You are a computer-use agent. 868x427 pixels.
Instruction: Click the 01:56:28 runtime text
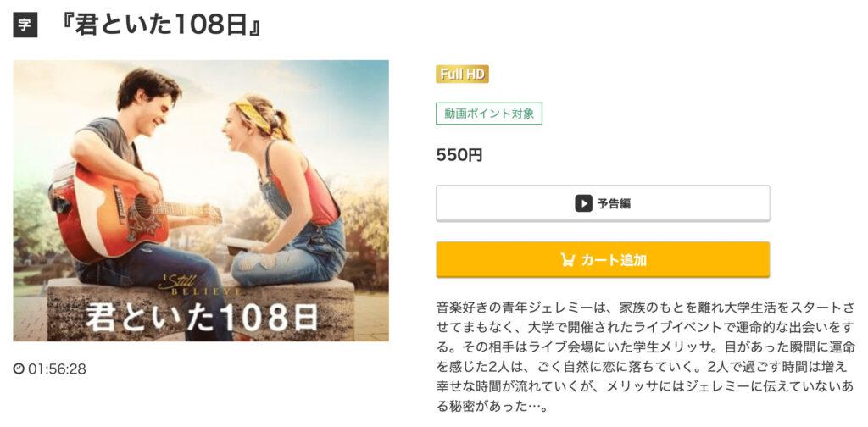pyautogui.click(x=57, y=369)
